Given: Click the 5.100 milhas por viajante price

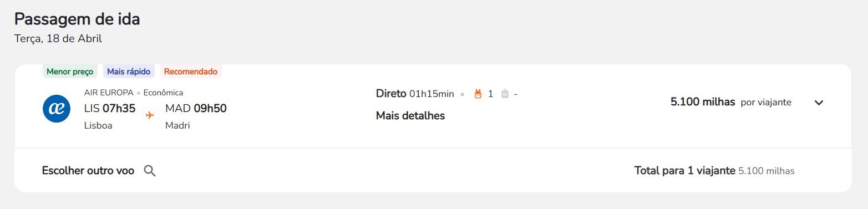Looking at the screenshot, I should click(731, 102).
